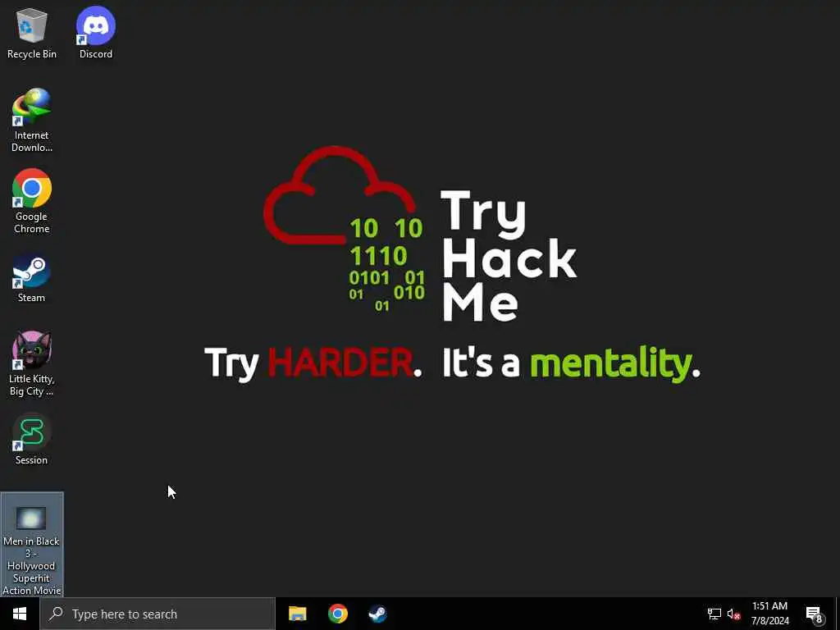Select the Steam desktop shortcut
This screenshot has width=840, height=630.
click(32, 279)
